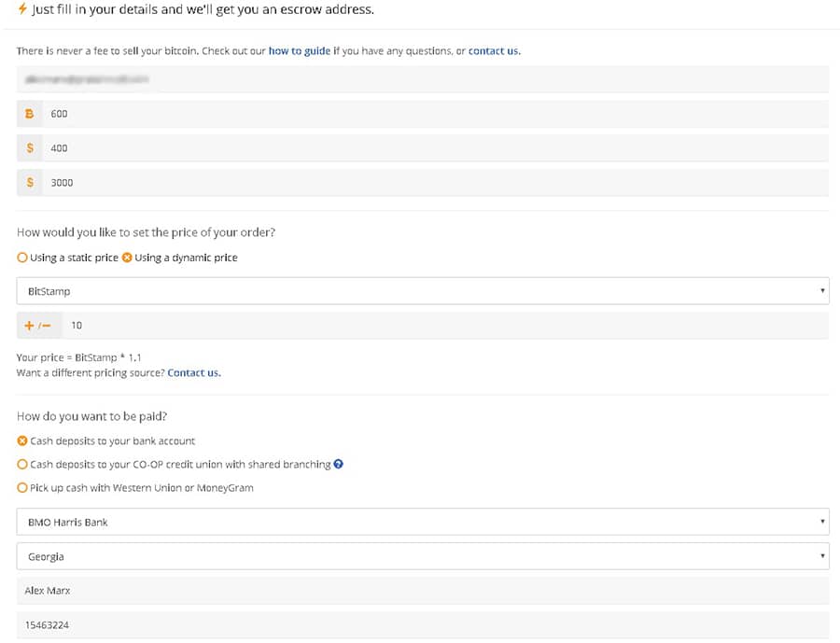Screen dimensions: 840x643
Task: Choose Western Union or MoneyGram pickup
Action: click(x=22, y=487)
